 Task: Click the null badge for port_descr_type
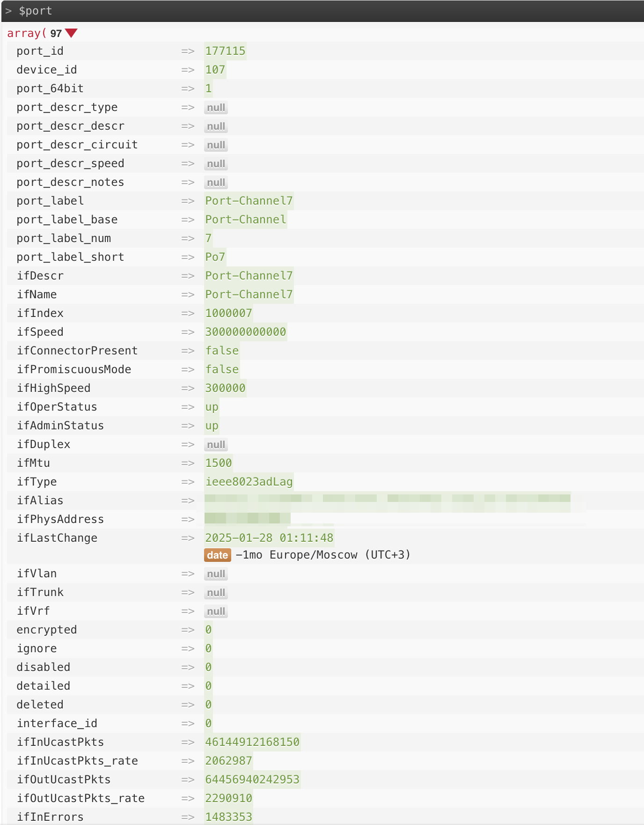pyautogui.click(x=216, y=108)
